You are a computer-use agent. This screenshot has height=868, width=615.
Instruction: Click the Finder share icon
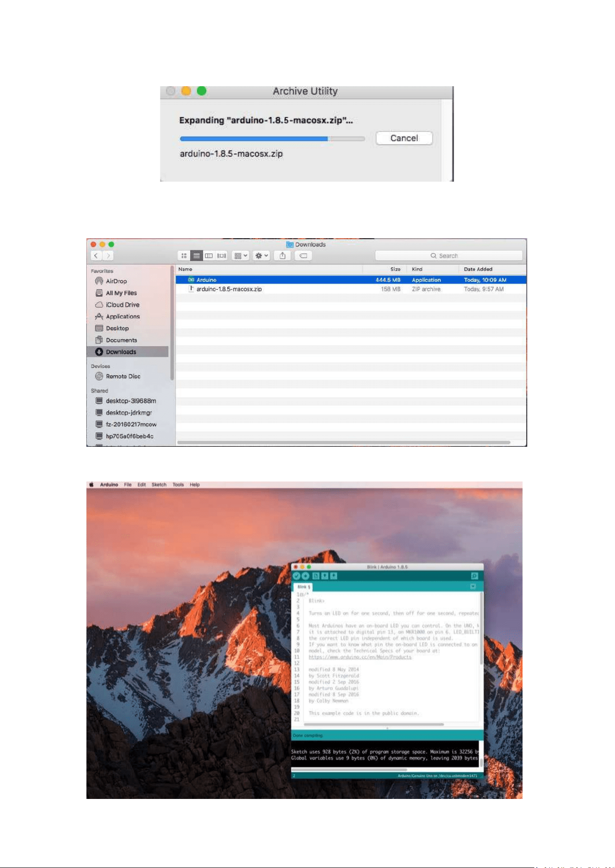coord(282,256)
